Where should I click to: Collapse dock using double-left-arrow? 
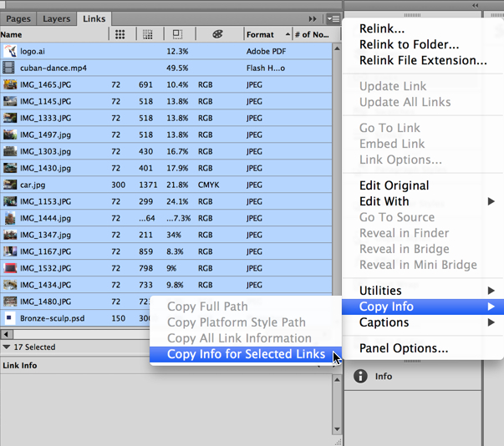click(x=476, y=5)
